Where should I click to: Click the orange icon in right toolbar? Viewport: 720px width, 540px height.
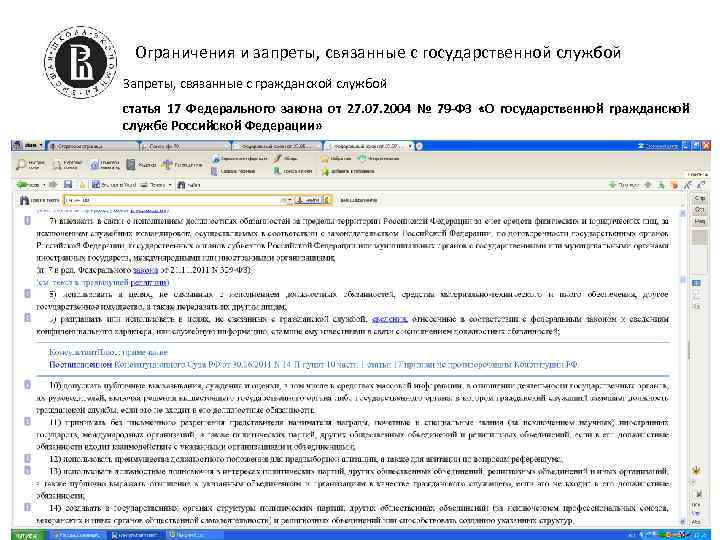click(x=674, y=185)
